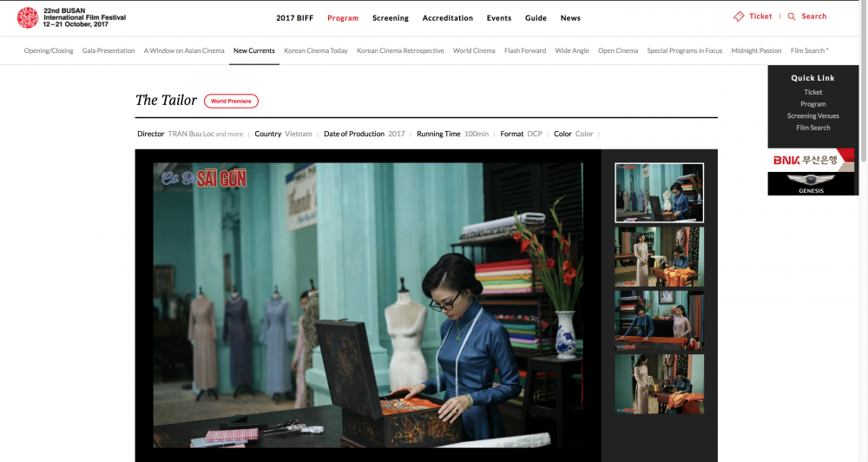
Task: Click Screening Venues in Quick Link
Action: (x=813, y=115)
